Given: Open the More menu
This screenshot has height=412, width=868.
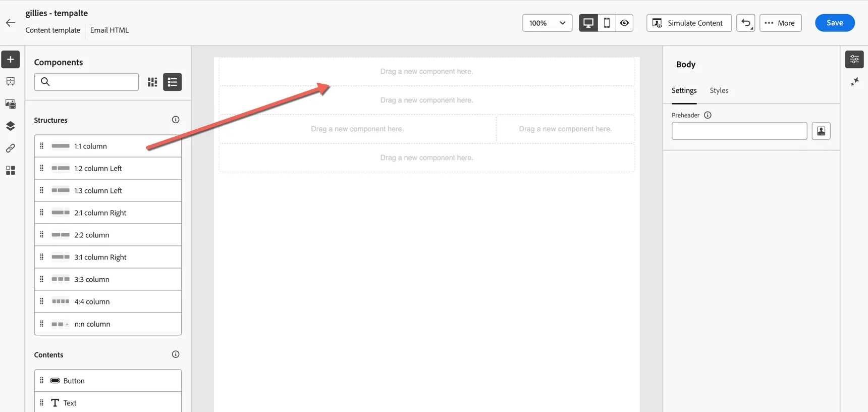Looking at the screenshot, I should [x=781, y=23].
